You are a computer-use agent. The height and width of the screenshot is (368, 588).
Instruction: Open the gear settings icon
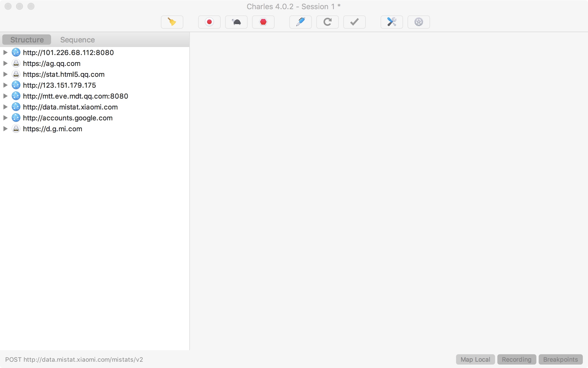(418, 22)
